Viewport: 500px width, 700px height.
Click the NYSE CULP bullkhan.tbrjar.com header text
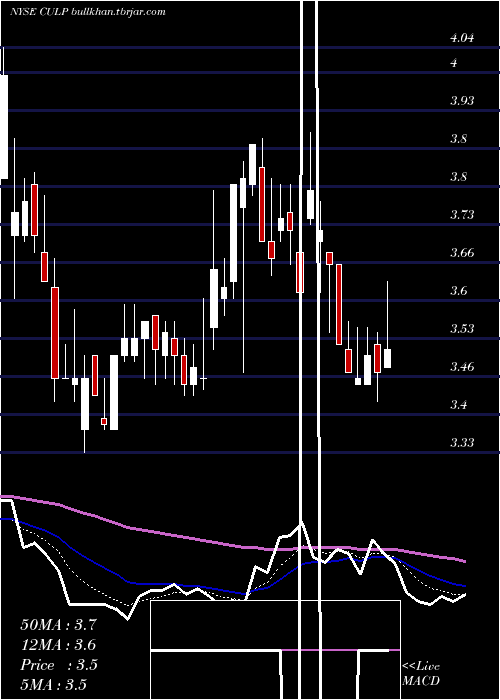tap(88, 12)
